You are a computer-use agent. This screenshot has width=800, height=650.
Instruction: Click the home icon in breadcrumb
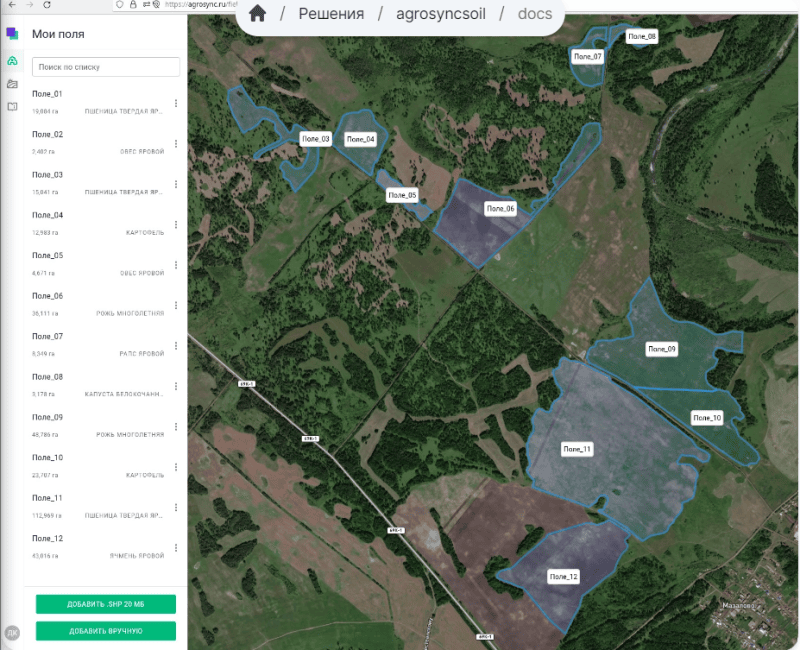(257, 14)
